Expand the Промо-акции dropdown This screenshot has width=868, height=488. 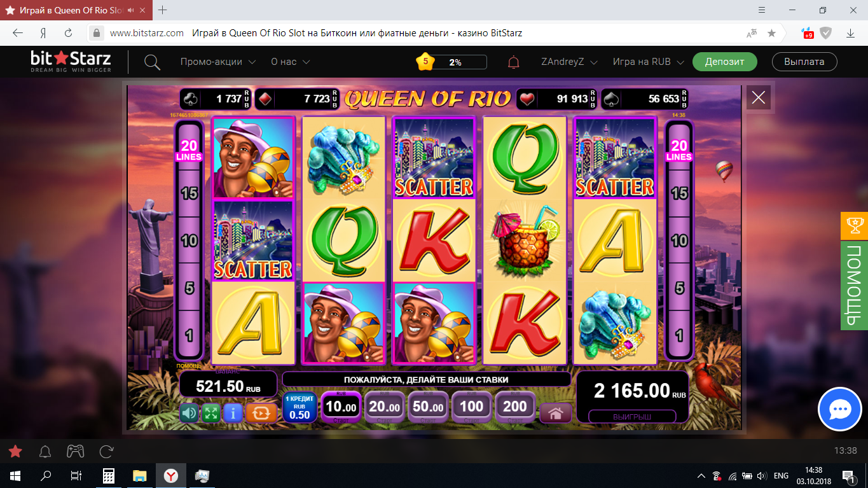[x=218, y=62]
